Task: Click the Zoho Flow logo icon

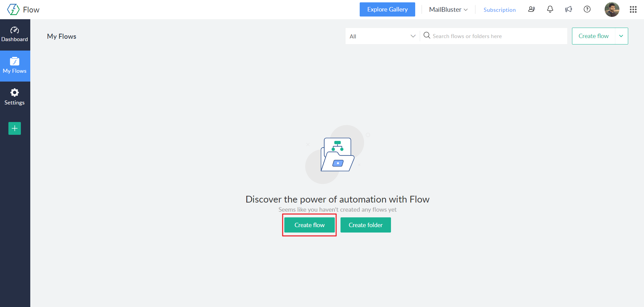Action: click(13, 9)
